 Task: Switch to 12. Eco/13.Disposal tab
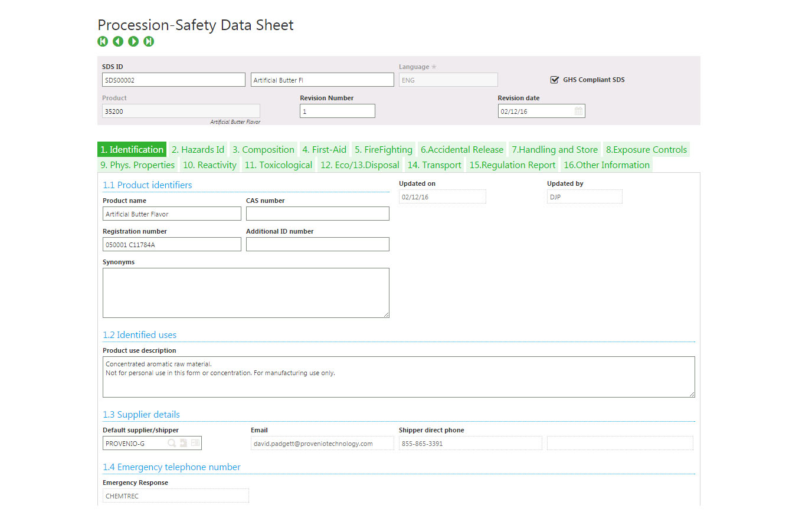pos(360,165)
